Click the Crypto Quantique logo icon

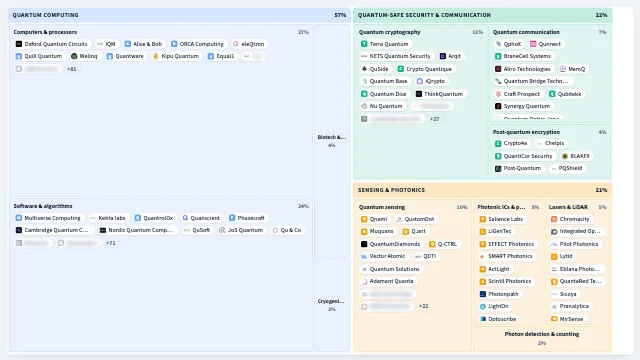coord(401,69)
